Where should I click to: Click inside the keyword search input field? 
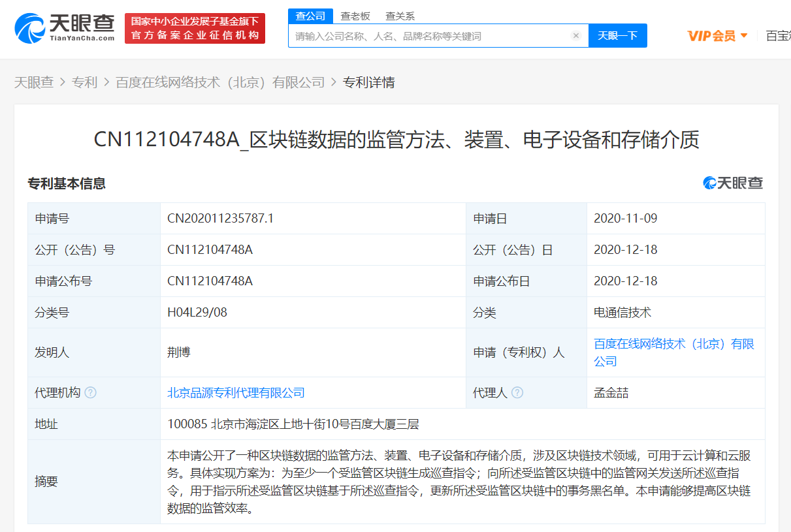pyautogui.click(x=425, y=35)
